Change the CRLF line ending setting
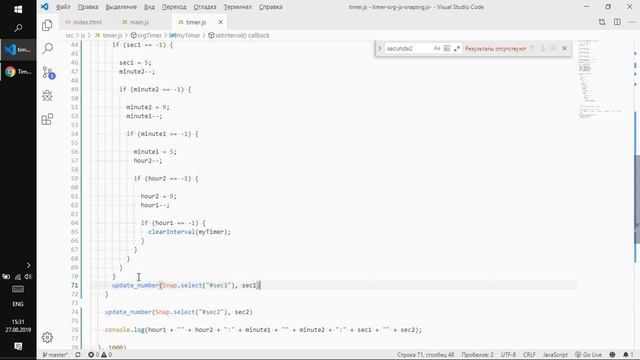Image resolution: width=640 pixels, height=360 pixels. coord(529,355)
